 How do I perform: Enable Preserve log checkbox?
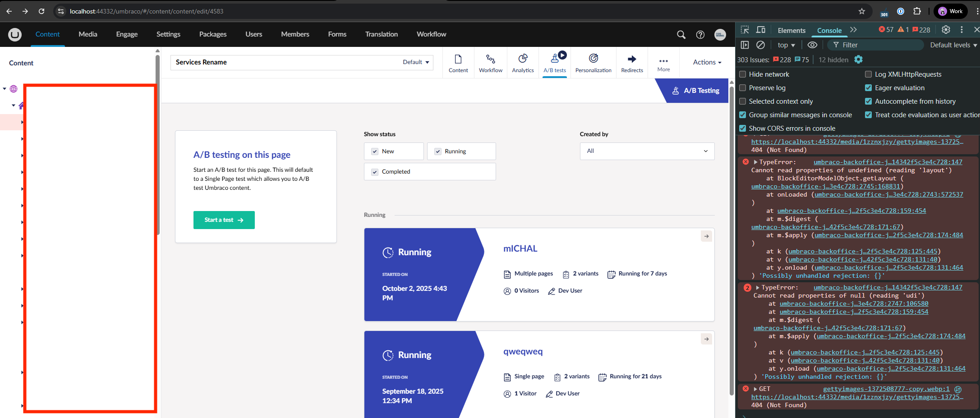743,88
